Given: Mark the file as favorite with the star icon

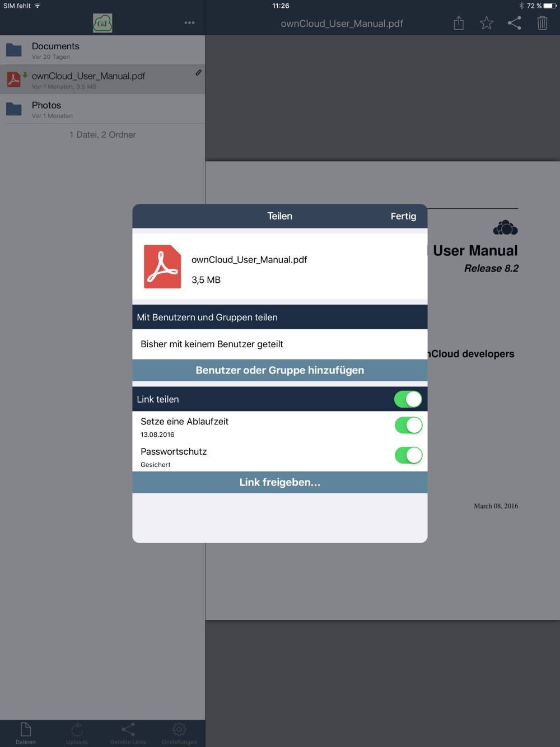Looking at the screenshot, I should point(487,23).
